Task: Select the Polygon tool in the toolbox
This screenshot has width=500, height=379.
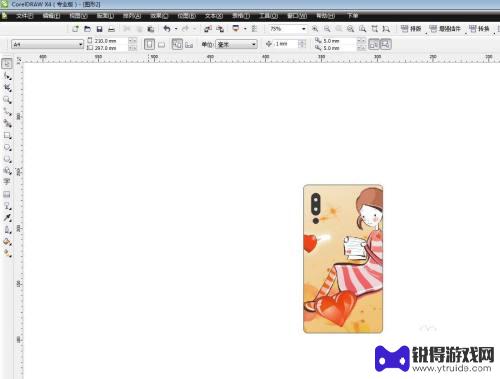Action: pos(7,159)
